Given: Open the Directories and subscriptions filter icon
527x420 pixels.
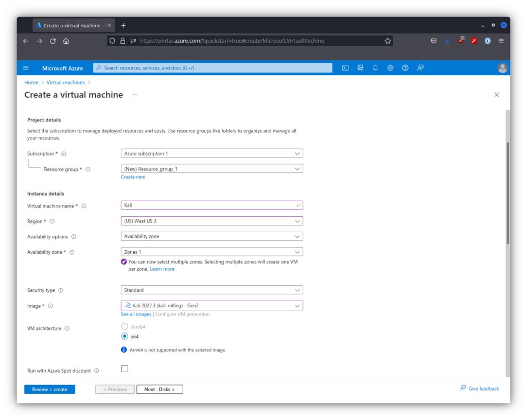Looking at the screenshot, I should [x=360, y=68].
